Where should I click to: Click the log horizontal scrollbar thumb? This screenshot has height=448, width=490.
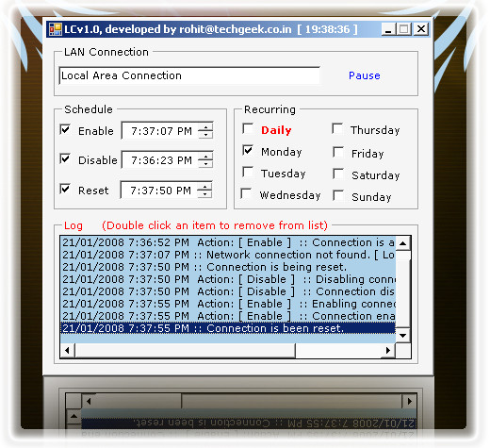[186, 350]
